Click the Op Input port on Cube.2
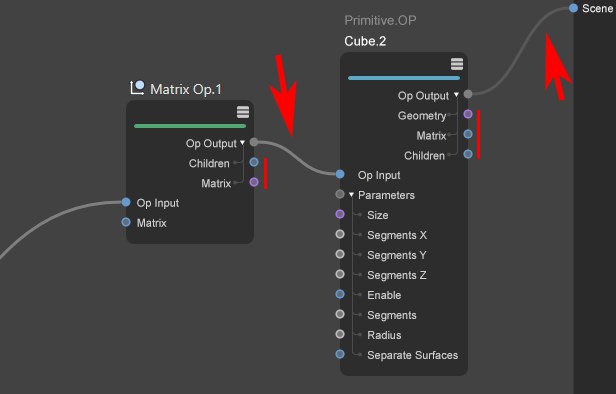The height and width of the screenshot is (394, 616). tap(340, 174)
